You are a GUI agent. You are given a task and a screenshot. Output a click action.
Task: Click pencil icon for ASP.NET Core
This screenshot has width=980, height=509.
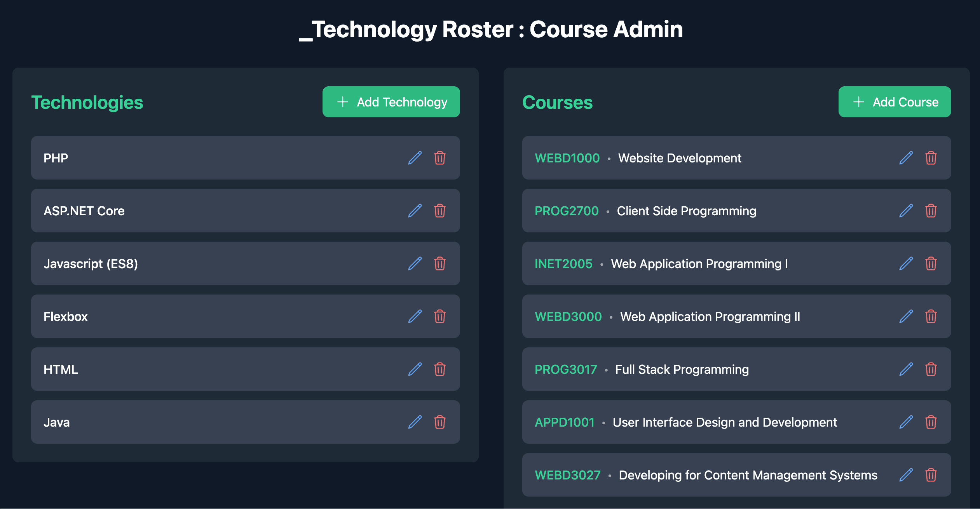tap(415, 211)
